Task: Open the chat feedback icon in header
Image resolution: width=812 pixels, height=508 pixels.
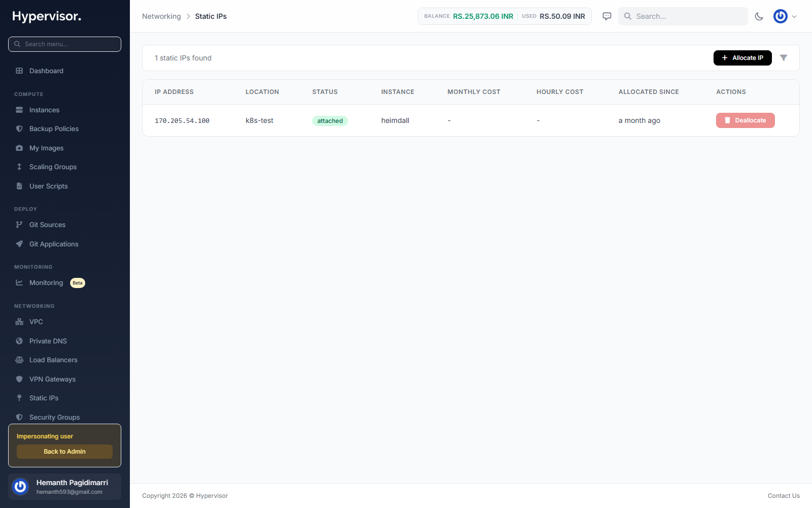Action: coord(607,16)
